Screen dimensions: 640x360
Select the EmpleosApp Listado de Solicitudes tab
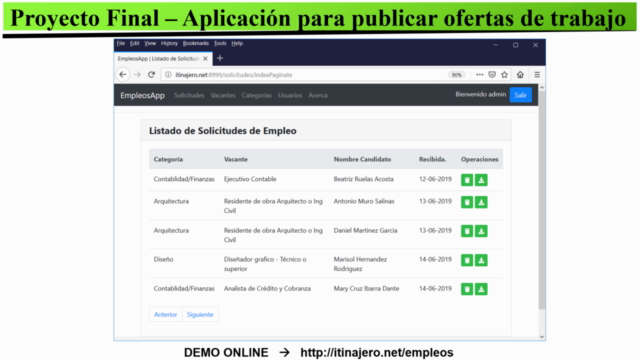[163, 59]
